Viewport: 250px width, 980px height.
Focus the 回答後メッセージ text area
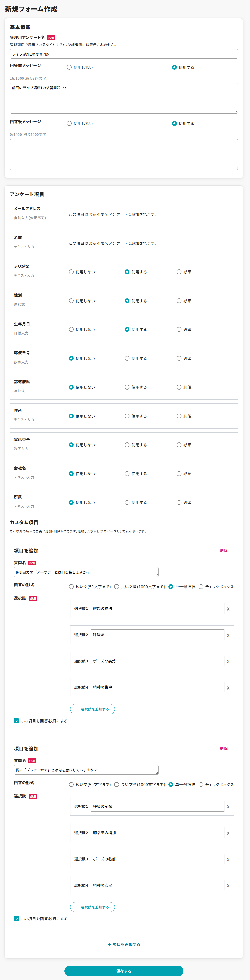[x=124, y=154]
